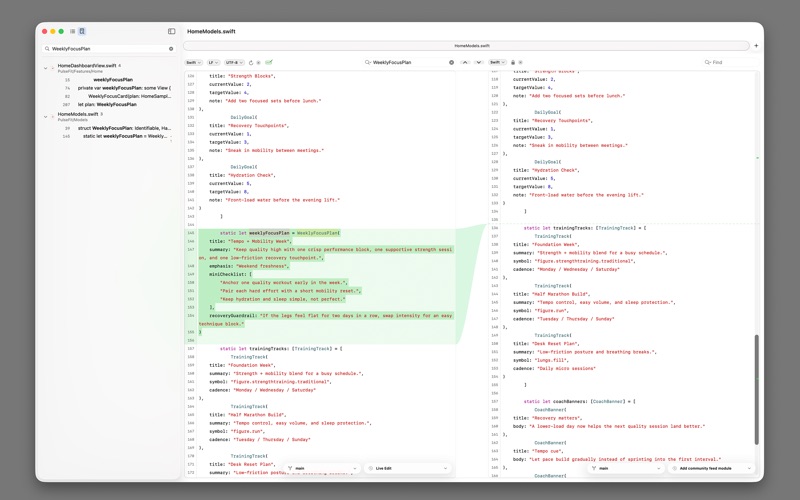Viewport: 800px width, 500px height.
Task: Select HomeDashboardView.swift file result
Action: [x=87, y=66]
